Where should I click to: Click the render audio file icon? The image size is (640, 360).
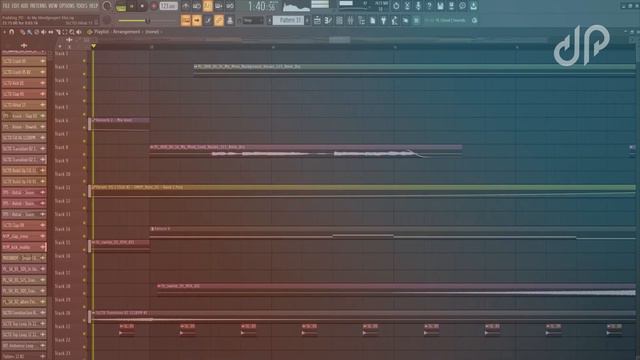451,6
